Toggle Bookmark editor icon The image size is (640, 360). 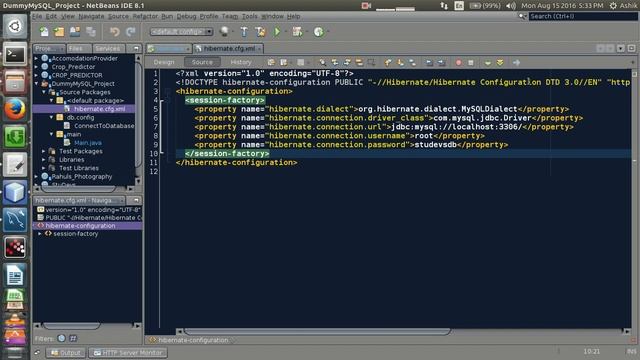(413, 62)
